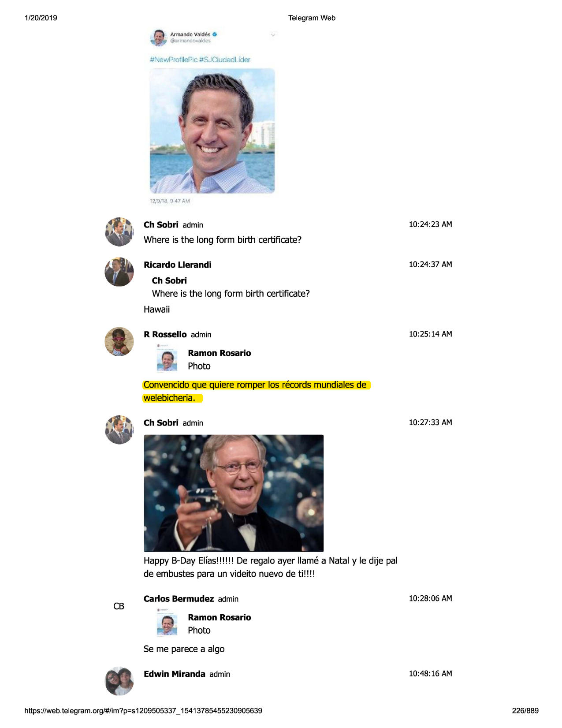Image resolution: width=562 pixels, height=728 pixels.
Task: Click the verified badge beside Armando Valdés
Action: [215, 34]
